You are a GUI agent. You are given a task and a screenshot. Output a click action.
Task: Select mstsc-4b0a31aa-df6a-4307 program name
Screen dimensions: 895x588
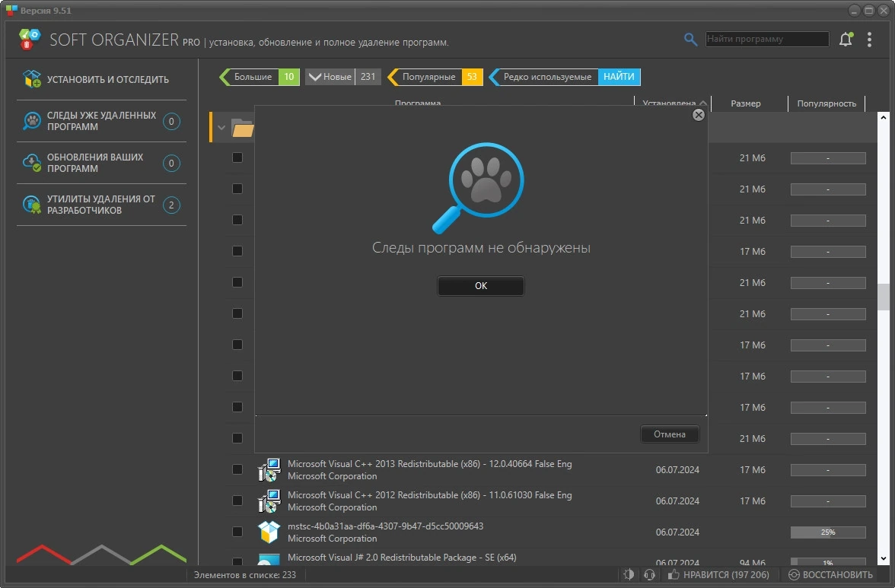pyautogui.click(x=385, y=526)
